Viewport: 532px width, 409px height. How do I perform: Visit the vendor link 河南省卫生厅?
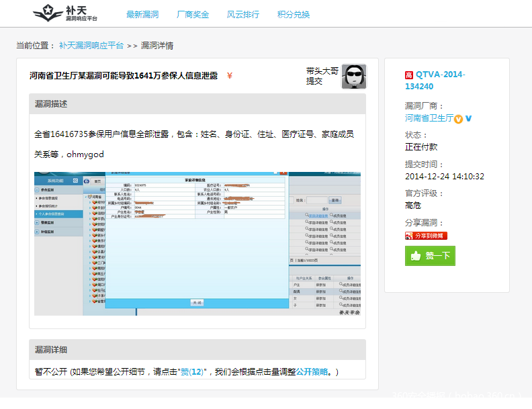tap(429, 118)
